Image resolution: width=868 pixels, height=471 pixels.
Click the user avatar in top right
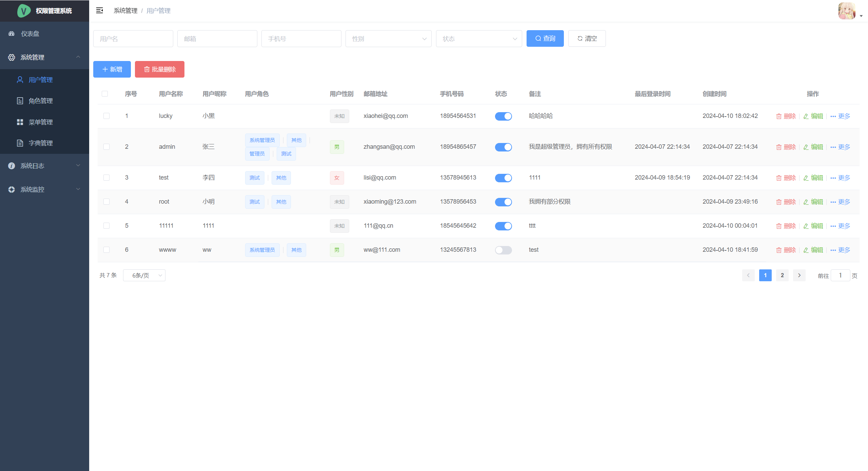847,11
